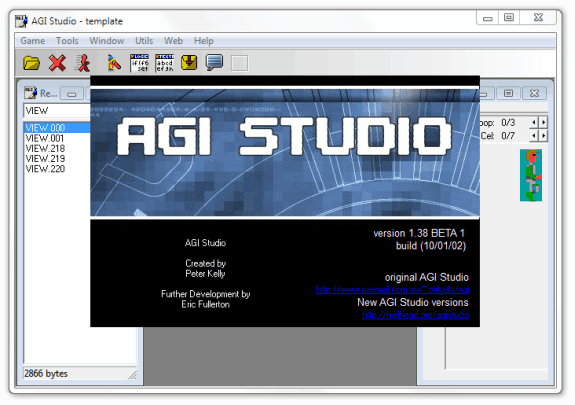Open game with the yellow folder icon
Image resolution: width=575 pixels, height=405 pixels.
tap(32, 63)
